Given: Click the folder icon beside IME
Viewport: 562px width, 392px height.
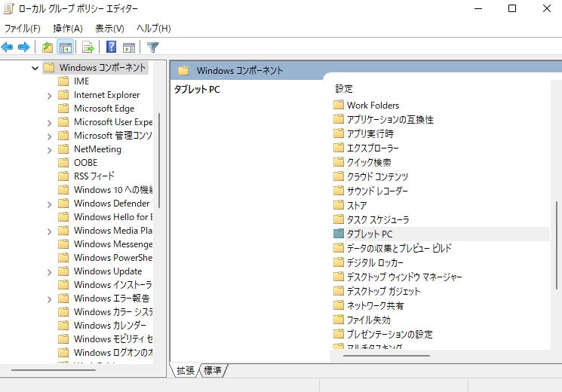Looking at the screenshot, I should click(63, 81).
